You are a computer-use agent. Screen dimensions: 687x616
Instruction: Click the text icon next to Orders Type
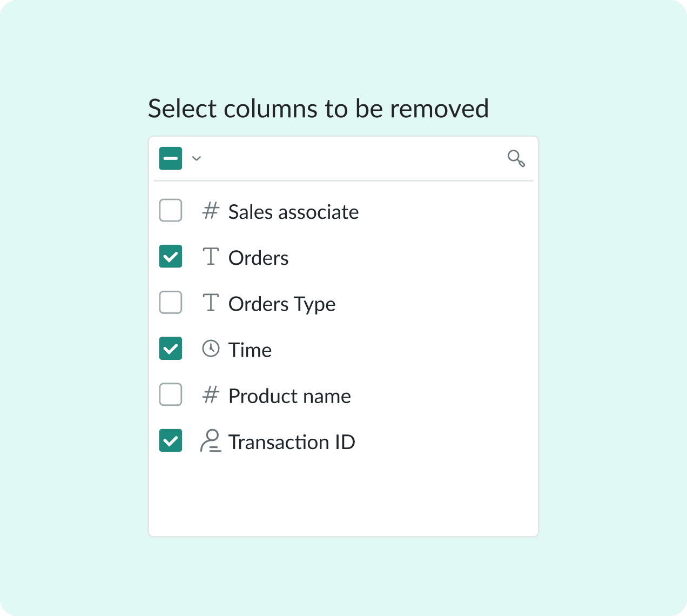click(x=211, y=303)
